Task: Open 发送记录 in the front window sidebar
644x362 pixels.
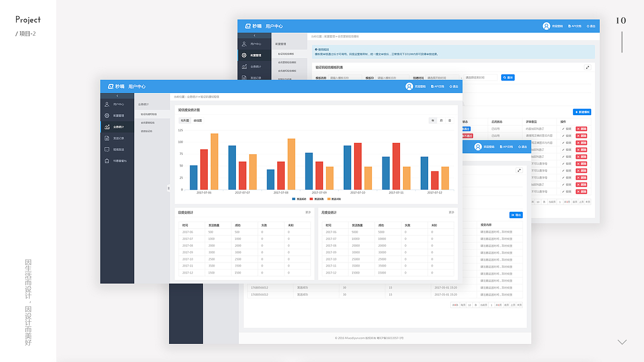Action: click(x=117, y=138)
